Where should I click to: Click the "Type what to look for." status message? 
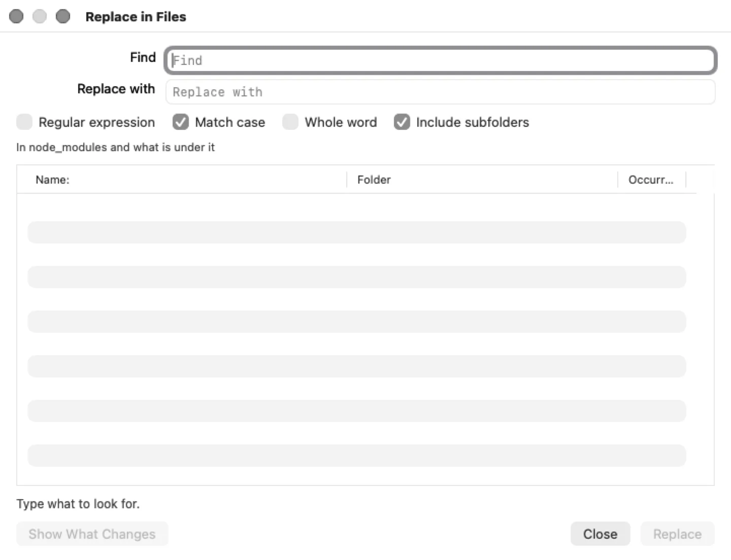(x=78, y=504)
